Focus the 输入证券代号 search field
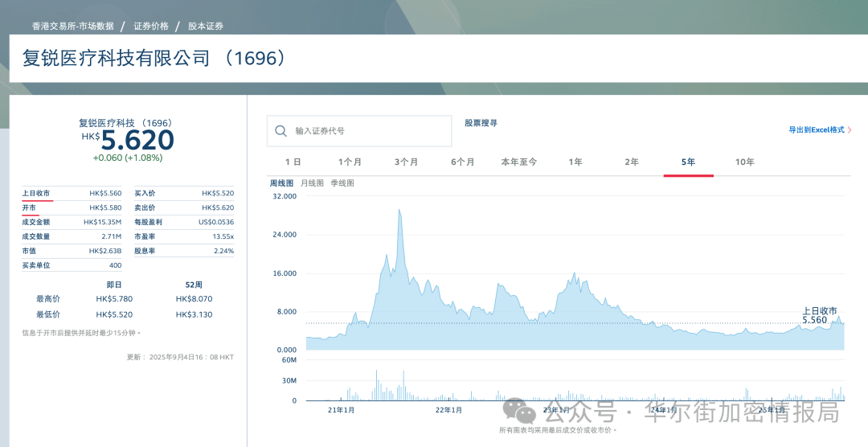 coord(359,131)
